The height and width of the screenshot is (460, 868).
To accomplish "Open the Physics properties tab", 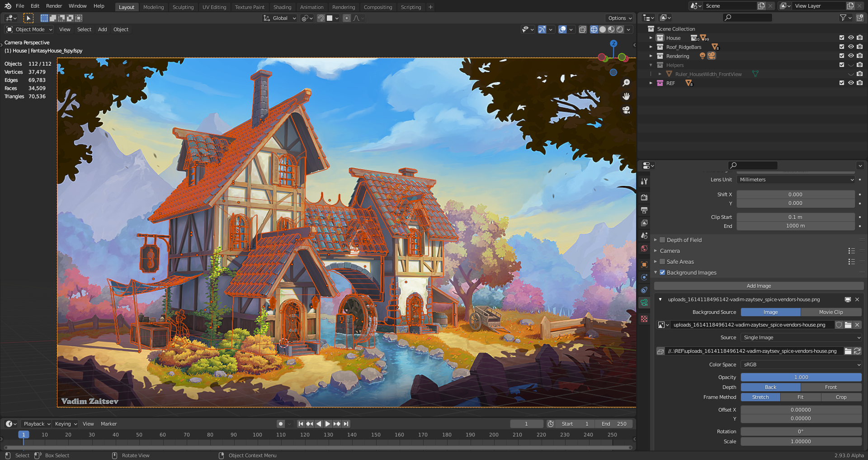I will coord(644,277).
